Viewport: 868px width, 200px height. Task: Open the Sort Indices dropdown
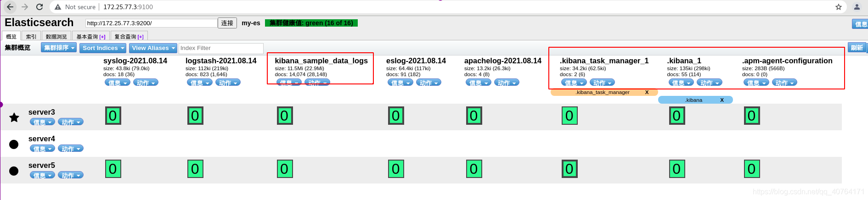103,48
